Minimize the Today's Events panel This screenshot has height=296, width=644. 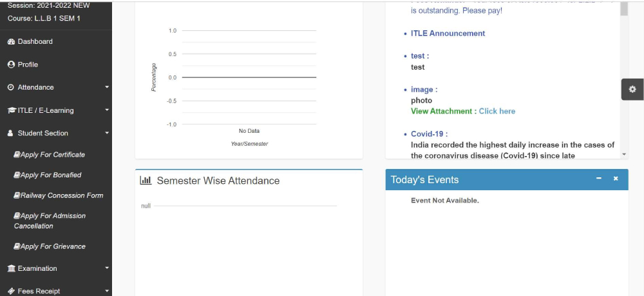(x=599, y=179)
